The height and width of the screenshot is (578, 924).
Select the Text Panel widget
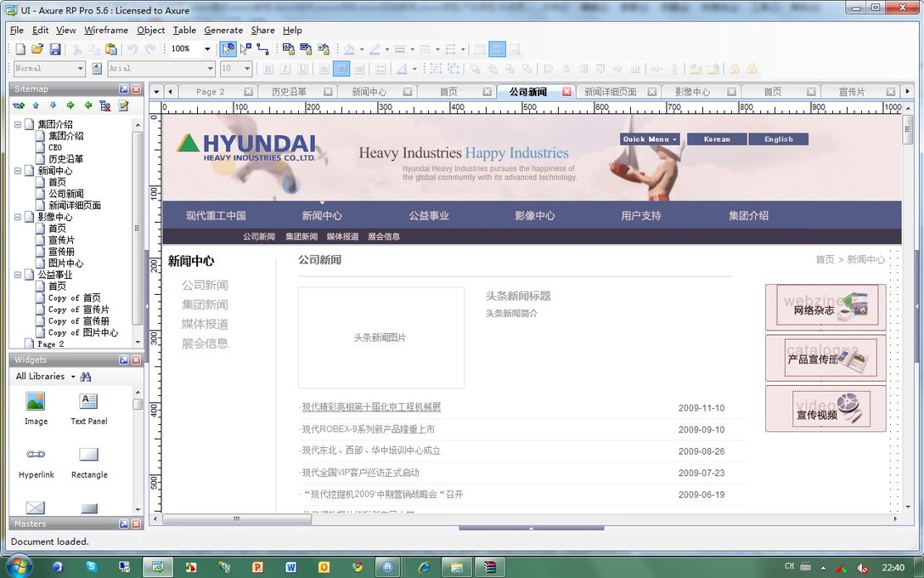tap(89, 408)
